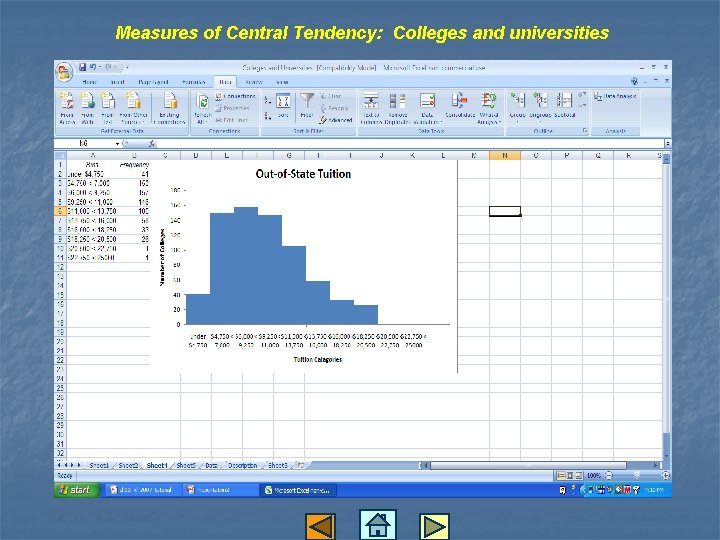Click Subtotal icon
Screen dimensions: 720x540
(564, 106)
